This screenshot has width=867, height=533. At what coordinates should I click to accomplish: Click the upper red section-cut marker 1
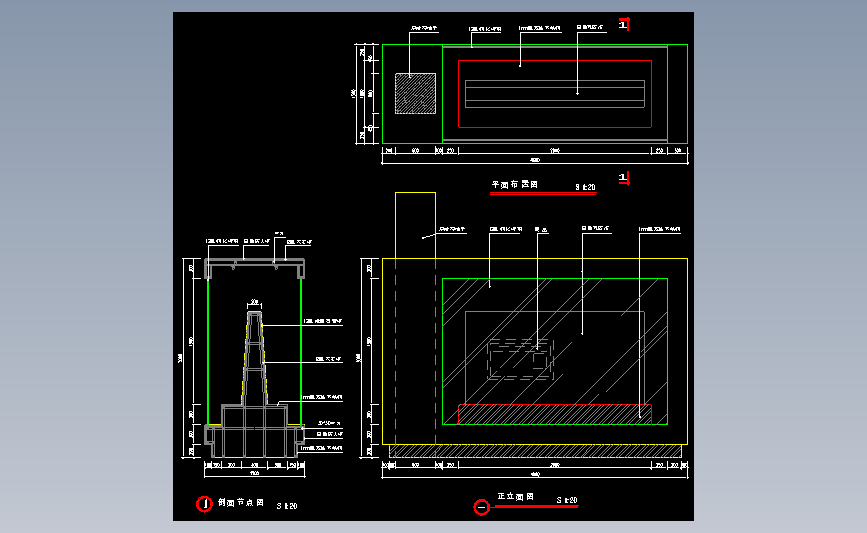[624, 24]
